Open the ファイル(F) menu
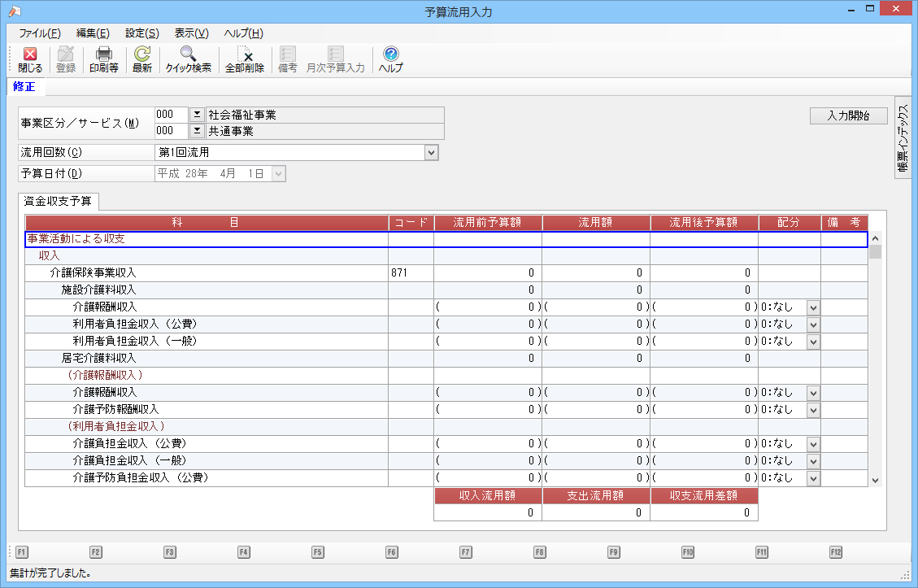This screenshot has width=918, height=588. [x=40, y=33]
